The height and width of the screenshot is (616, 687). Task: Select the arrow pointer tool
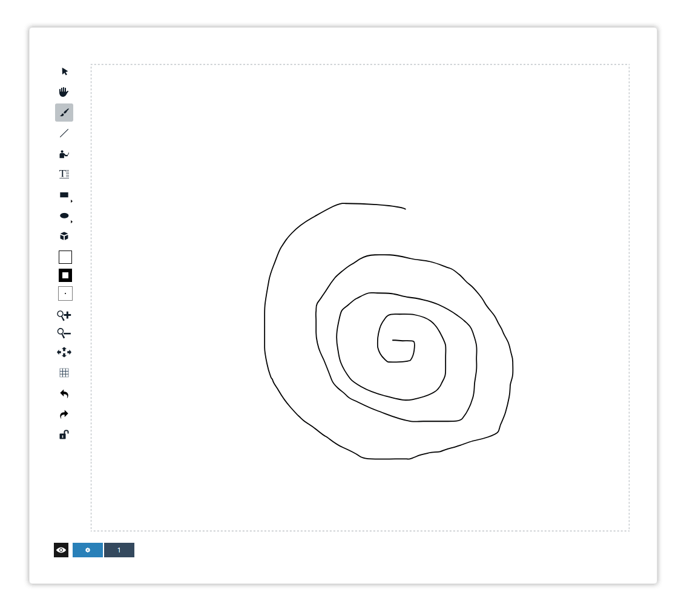(x=64, y=71)
